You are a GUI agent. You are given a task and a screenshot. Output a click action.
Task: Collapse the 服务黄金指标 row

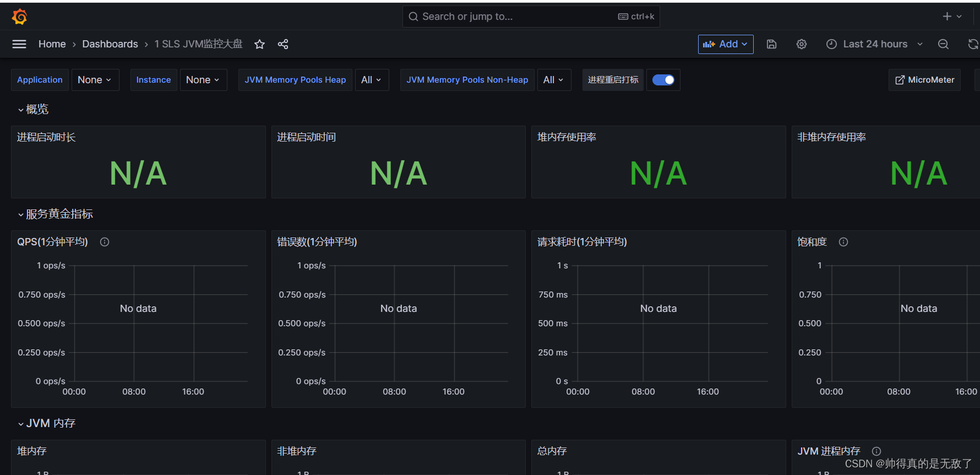[x=55, y=214]
